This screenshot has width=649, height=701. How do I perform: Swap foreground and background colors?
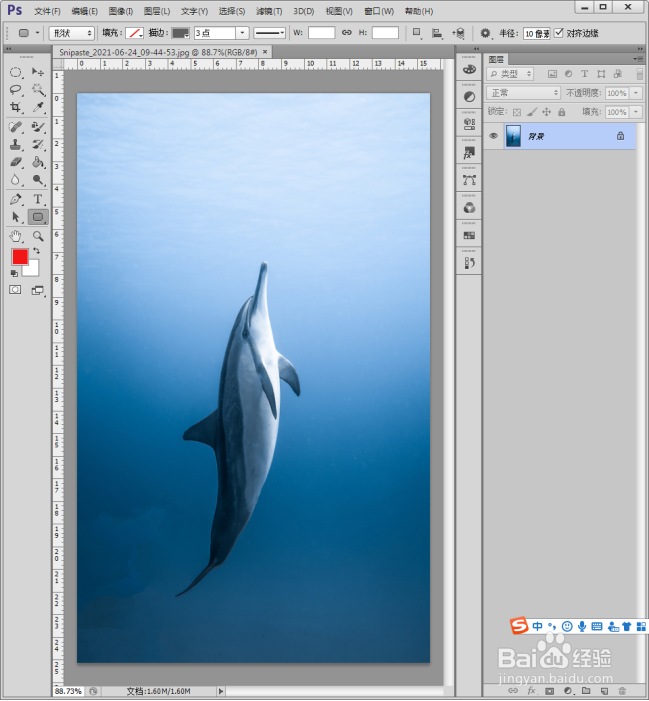click(37, 251)
